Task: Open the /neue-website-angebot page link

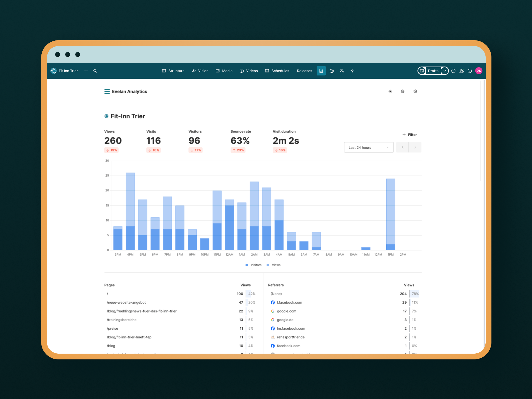Action: pyautogui.click(x=126, y=302)
